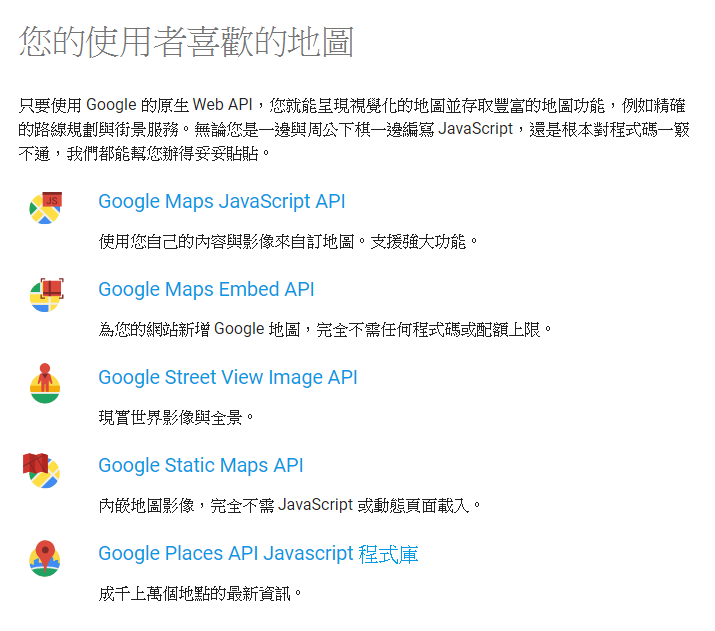Click text 成千上萬個地點的最新資訊
Viewport: 715px width, 631px height.
point(195,594)
